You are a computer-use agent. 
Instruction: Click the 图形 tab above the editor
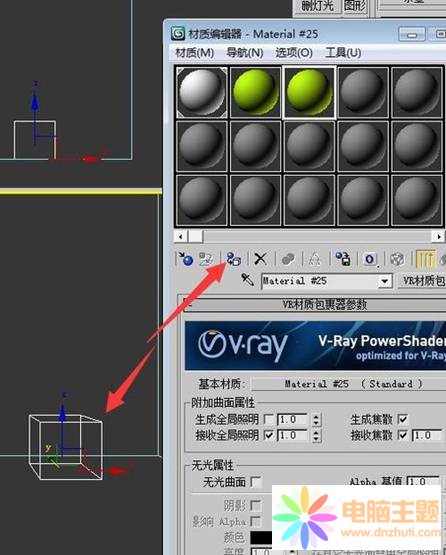point(354,6)
